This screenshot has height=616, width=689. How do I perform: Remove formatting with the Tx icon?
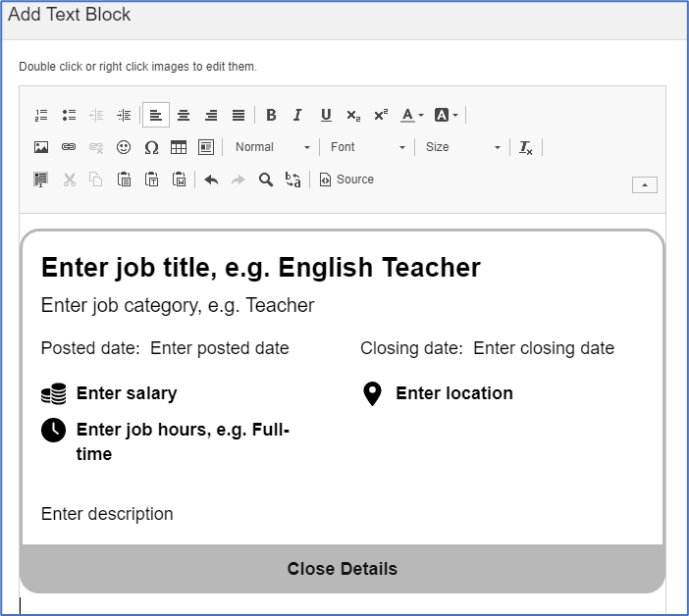(x=526, y=147)
